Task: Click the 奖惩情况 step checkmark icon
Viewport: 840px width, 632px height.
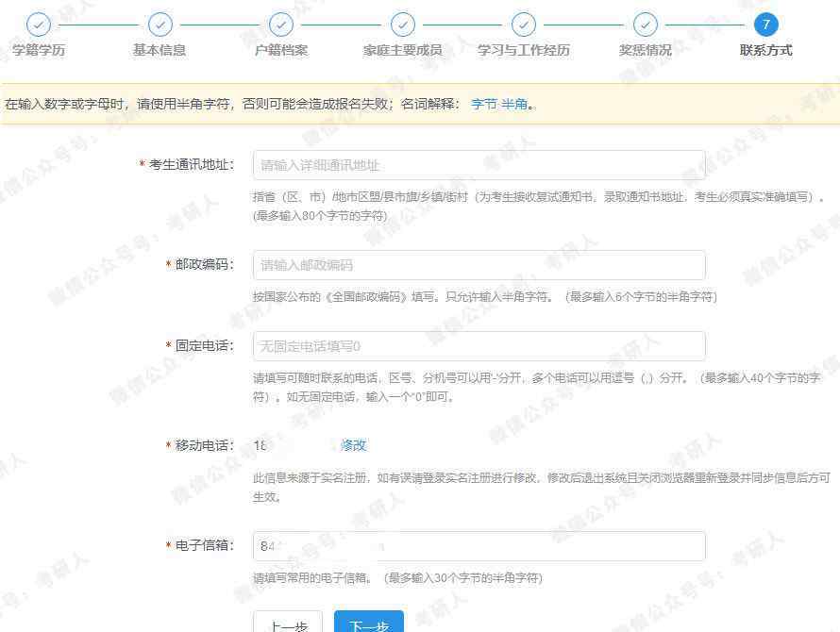Action: coord(646,25)
